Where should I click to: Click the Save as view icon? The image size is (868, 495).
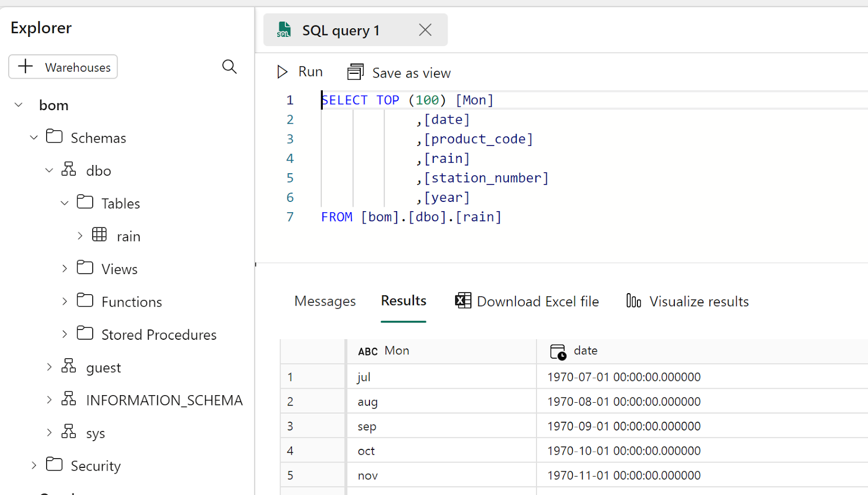356,72
